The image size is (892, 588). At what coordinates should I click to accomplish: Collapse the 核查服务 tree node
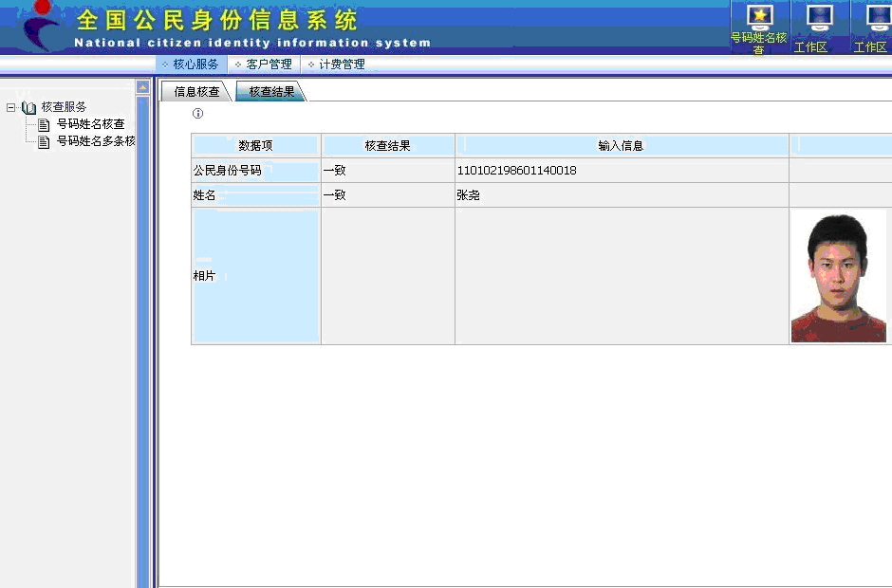point(10,106)
